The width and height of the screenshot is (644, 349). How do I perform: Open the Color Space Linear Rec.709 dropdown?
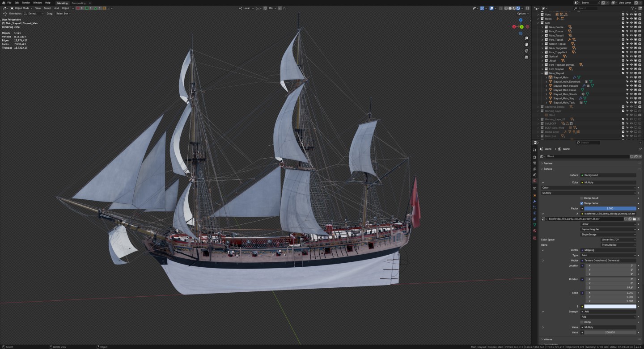(619, 240)
